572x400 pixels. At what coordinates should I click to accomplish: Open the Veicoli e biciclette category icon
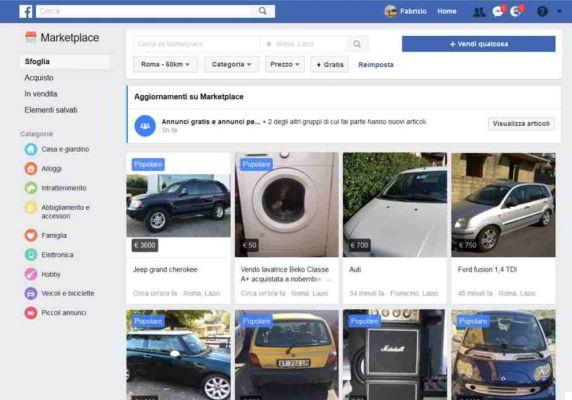click(31, 293)
